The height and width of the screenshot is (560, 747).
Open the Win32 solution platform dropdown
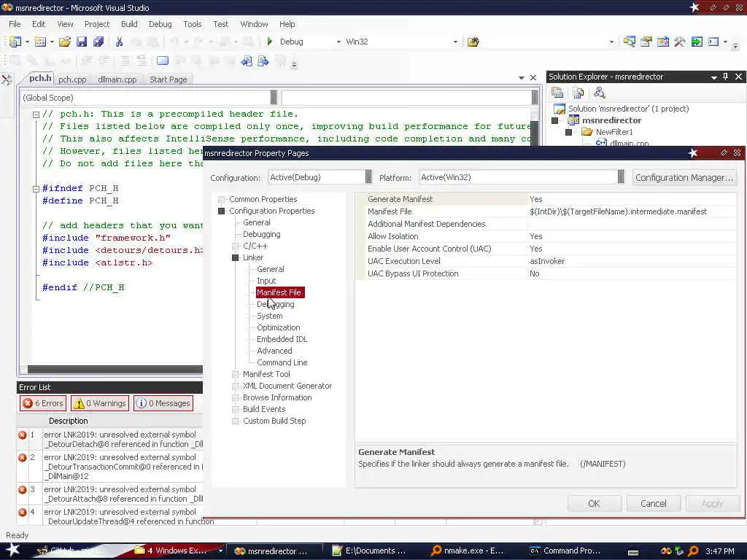point(455,42)
